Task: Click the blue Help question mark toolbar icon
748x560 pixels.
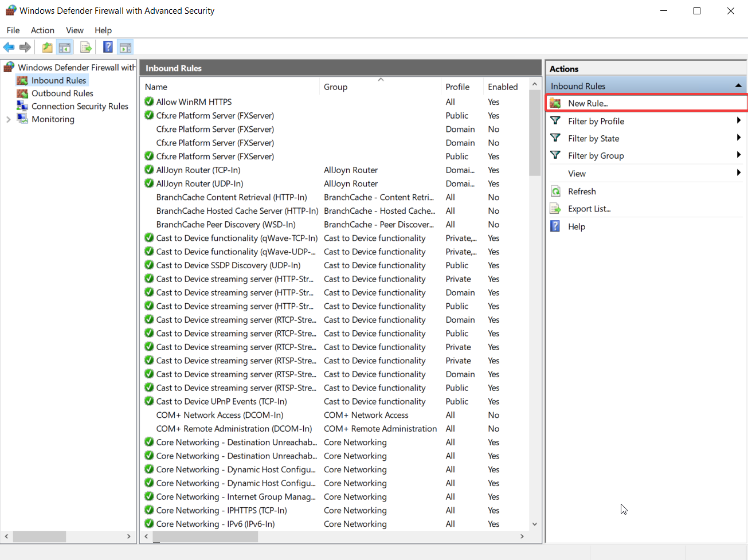Action: point(108,48)
